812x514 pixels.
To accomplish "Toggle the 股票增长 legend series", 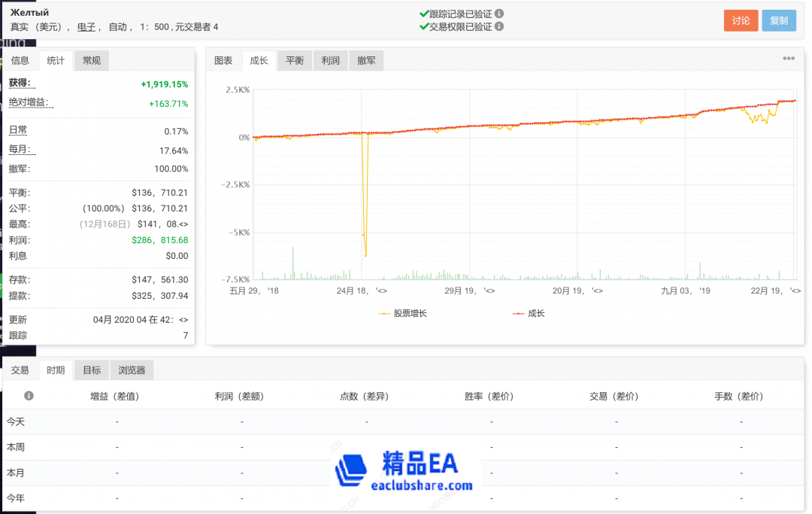I will (x=403, y=314).
